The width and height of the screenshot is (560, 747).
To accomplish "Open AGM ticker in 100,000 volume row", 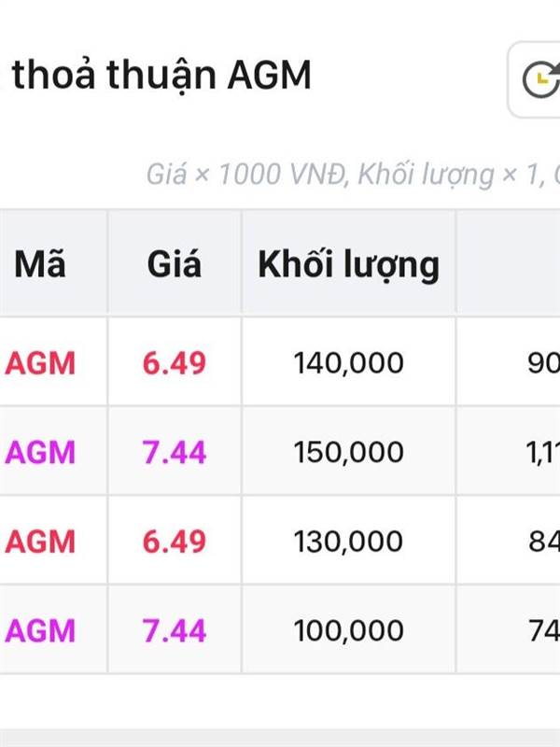I will (40, 631).
